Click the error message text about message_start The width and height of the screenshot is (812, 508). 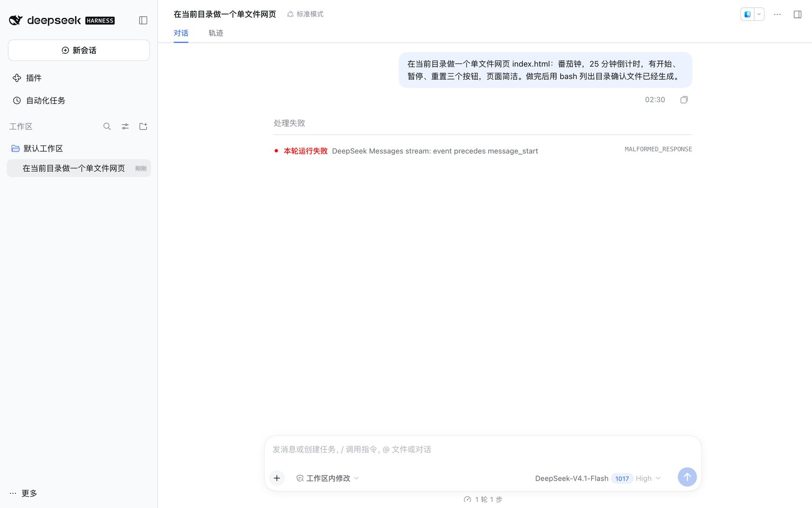point(435,151)
